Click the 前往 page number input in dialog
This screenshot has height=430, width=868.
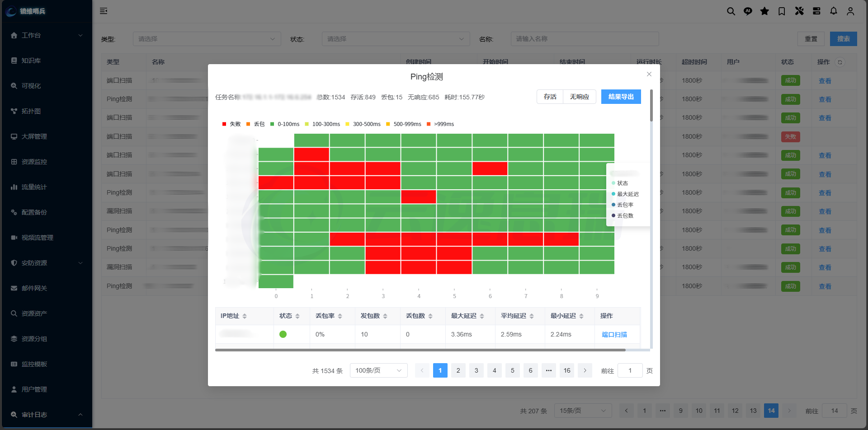coord(630,370)
